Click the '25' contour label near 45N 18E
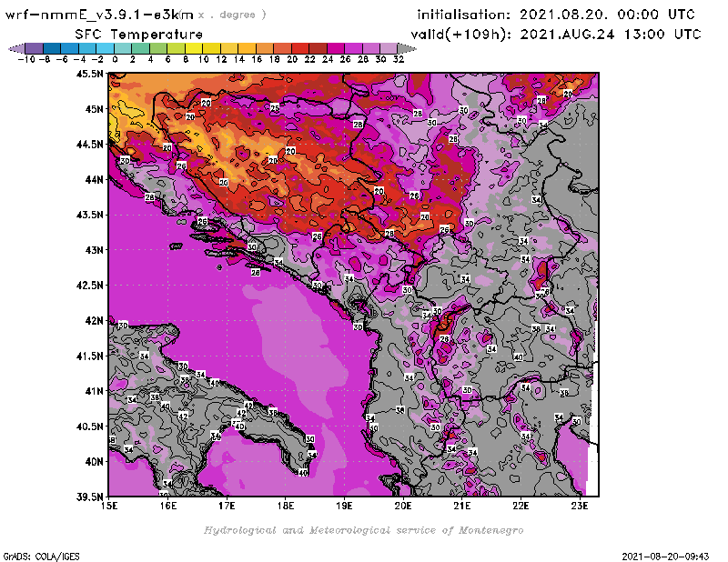728x562 pixels. [275, 107]
